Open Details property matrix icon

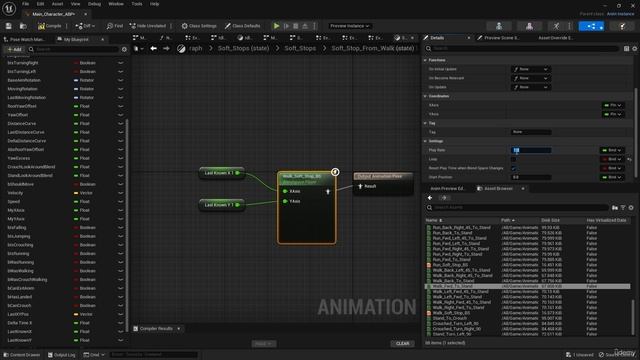626,49
